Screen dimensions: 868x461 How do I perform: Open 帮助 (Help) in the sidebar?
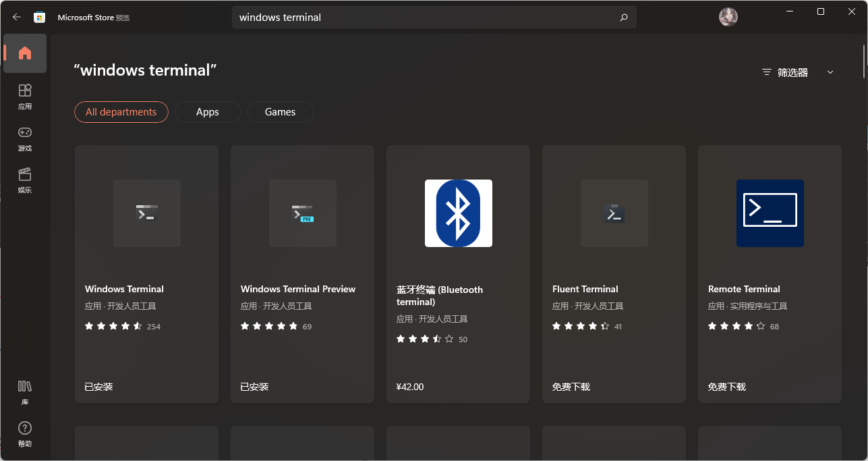(x=24, y=434)
